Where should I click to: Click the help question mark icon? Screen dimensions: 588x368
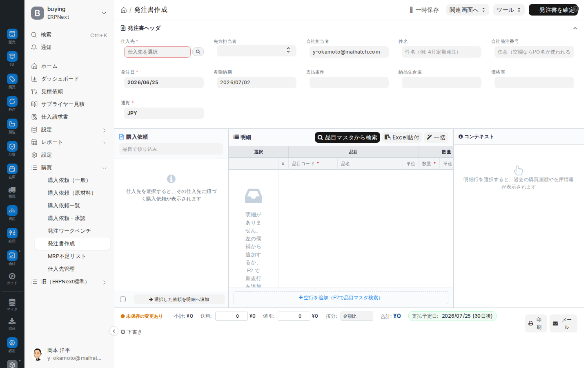click(x=576, y=8)
